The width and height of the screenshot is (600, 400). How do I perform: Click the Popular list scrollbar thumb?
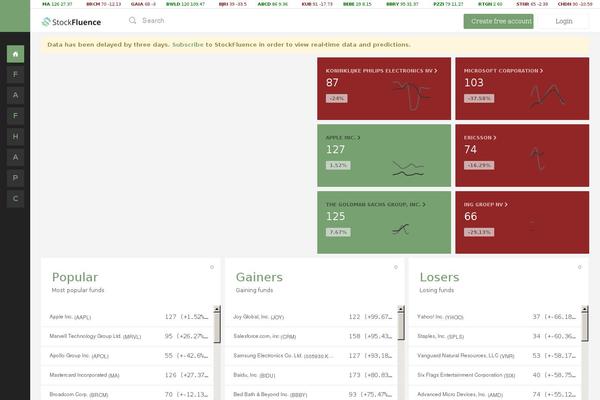pyautogui.click(x=217, y=328)
